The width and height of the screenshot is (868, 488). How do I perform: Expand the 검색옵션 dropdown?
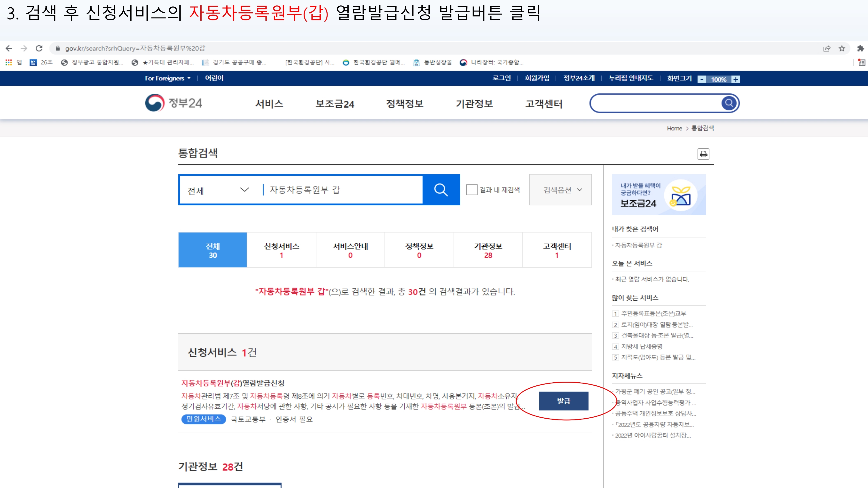(560, 190)
